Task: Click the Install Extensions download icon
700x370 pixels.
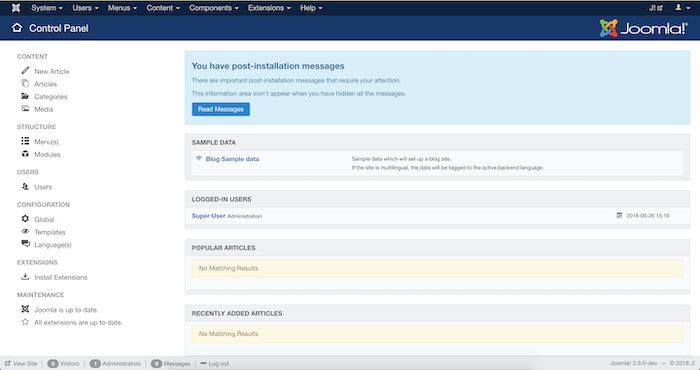Action: (x=25, y=277)
